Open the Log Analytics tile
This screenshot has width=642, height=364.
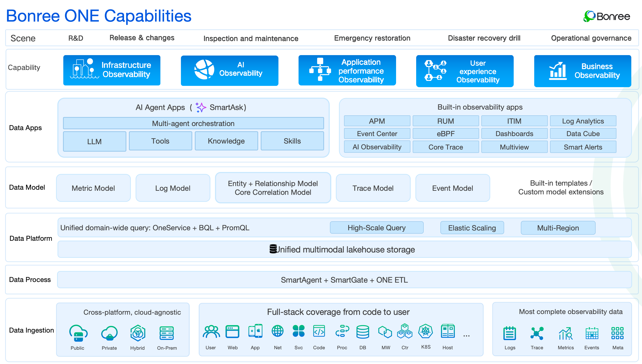(x=583, y=121)
